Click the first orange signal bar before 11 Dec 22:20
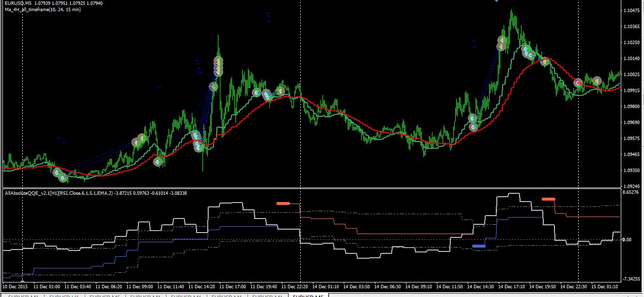Image resolution: width=644 pixels, height=297 pixels. 283,203
